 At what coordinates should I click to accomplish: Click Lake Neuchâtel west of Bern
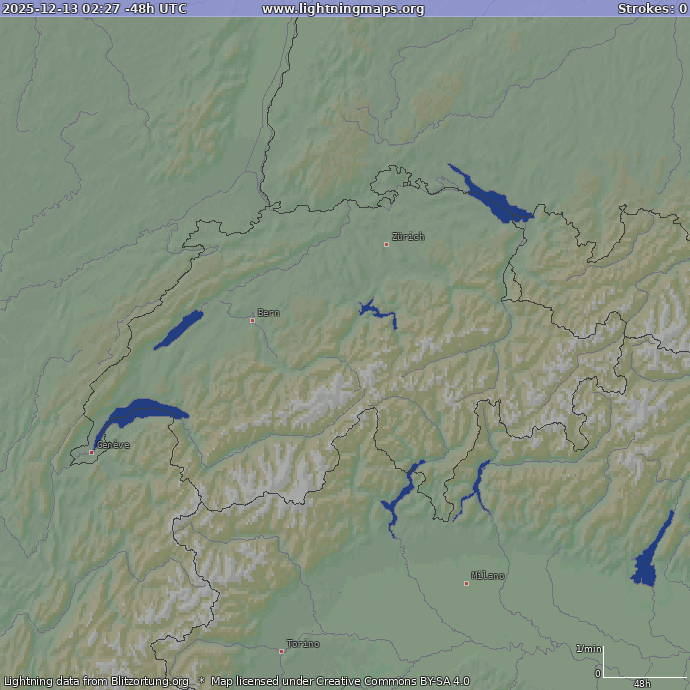[x=180, y=329]
